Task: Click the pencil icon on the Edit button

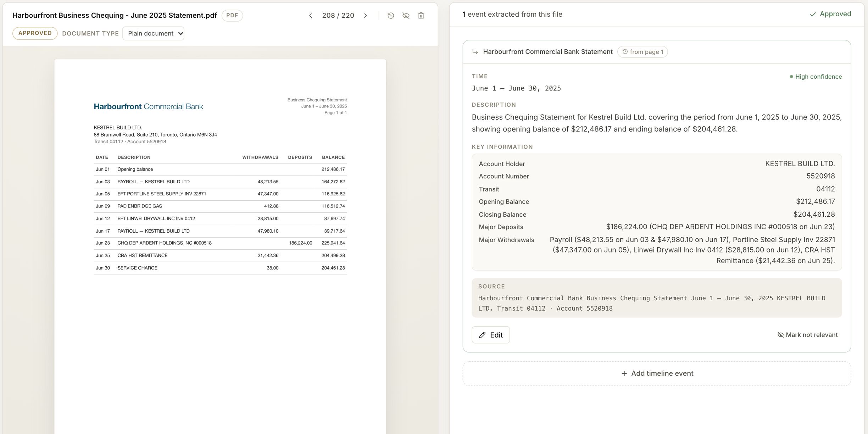Action: point(482,335)
